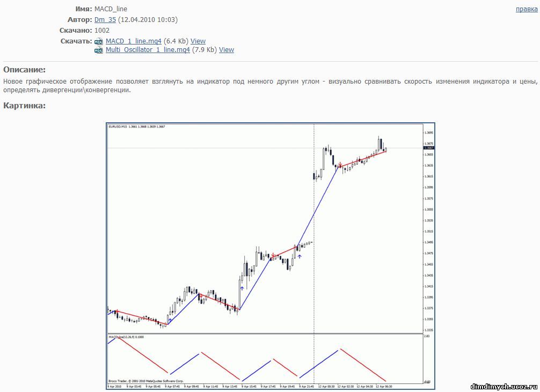Click the mq4 file icon beside Multi_Oscillator_1_line.mq4
Image resolution: width=540 pixels, height=392 pixels.
tap(98, 50)
